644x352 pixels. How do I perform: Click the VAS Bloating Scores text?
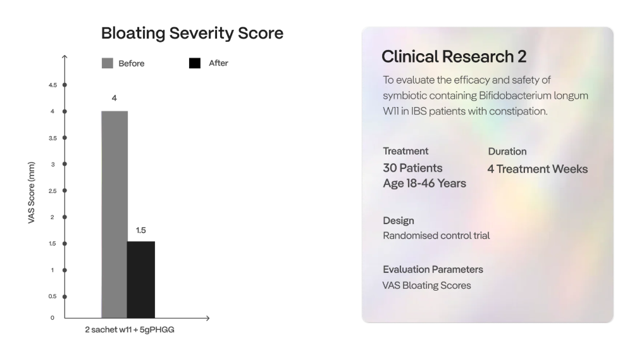point(426,285)
